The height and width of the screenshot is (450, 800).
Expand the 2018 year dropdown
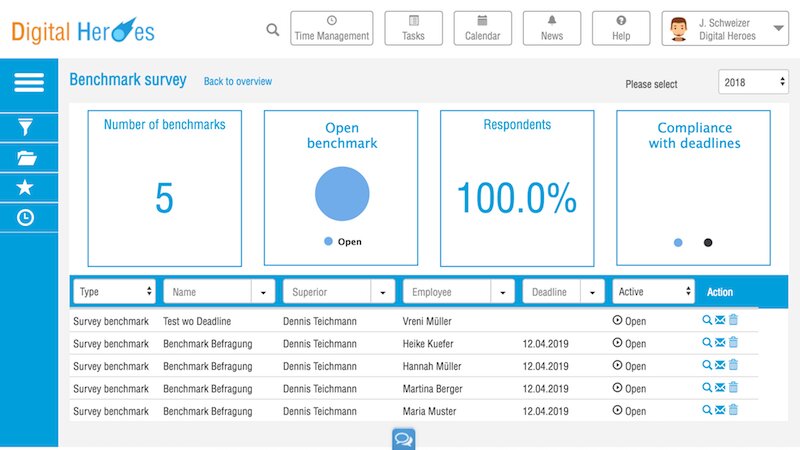click(x=753, y=83)
